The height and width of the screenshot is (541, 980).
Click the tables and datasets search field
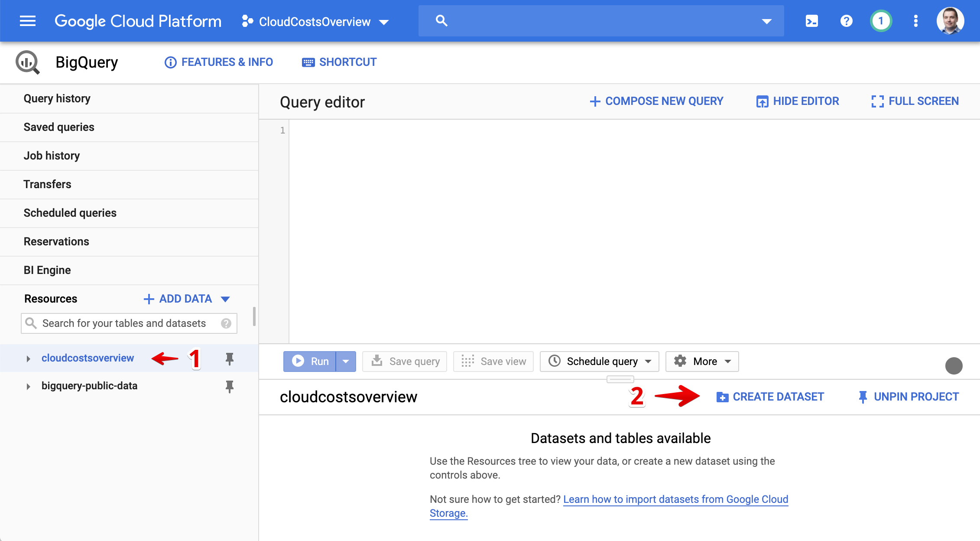[124, 323]
